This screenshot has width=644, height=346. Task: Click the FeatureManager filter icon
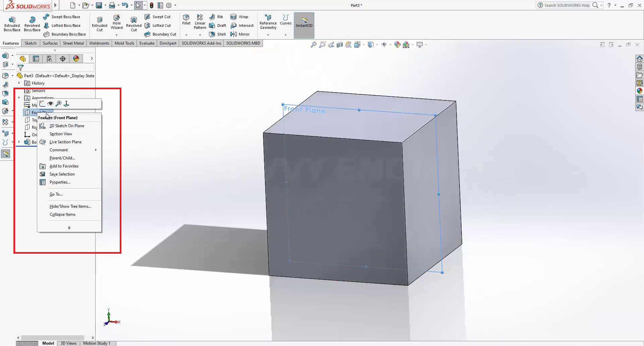(x=20, y=67)
